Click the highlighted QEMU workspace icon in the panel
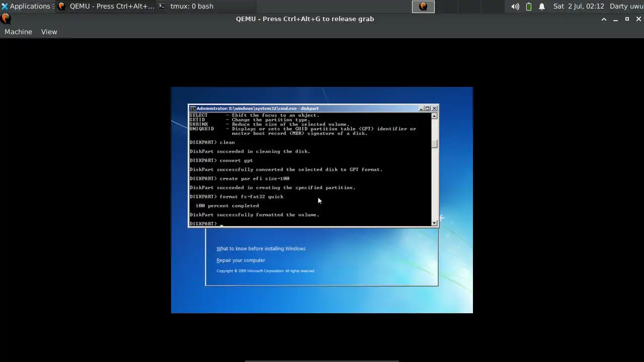 [423, 7]
